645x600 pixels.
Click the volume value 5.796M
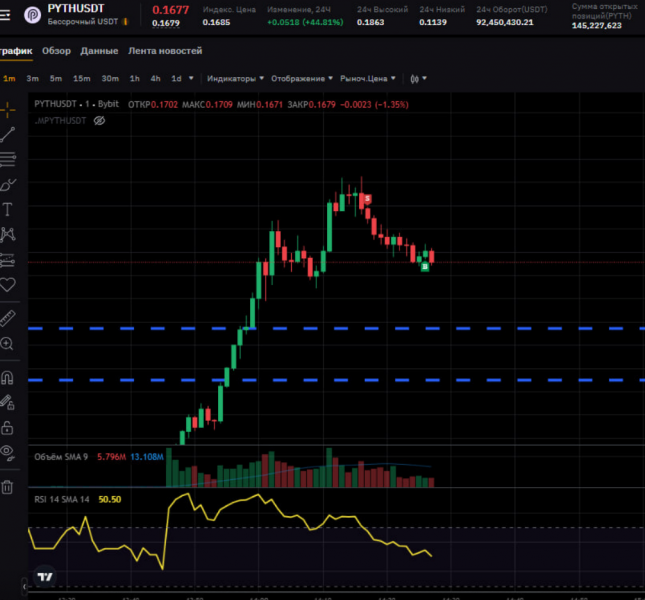click(111, 457)
